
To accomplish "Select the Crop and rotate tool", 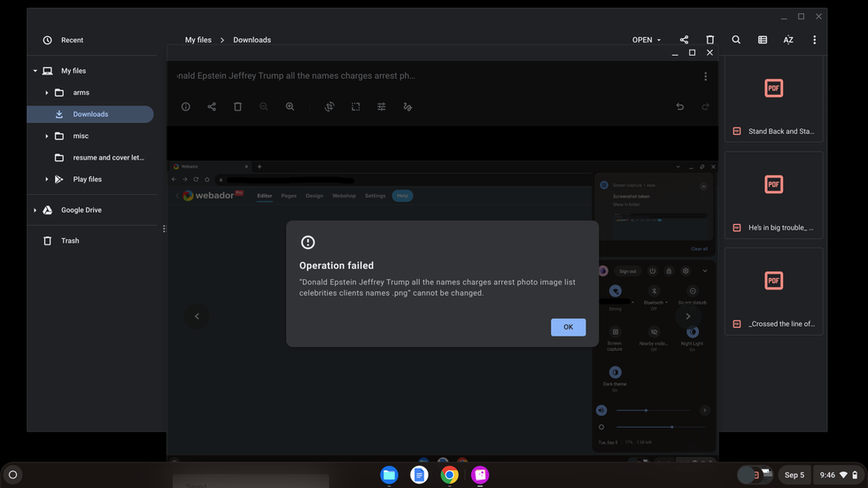I will point(329,107).
